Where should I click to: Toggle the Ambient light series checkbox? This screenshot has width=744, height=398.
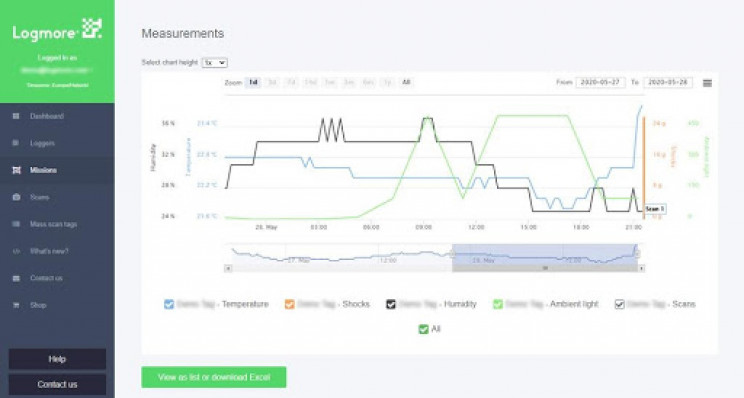[497, 305]
